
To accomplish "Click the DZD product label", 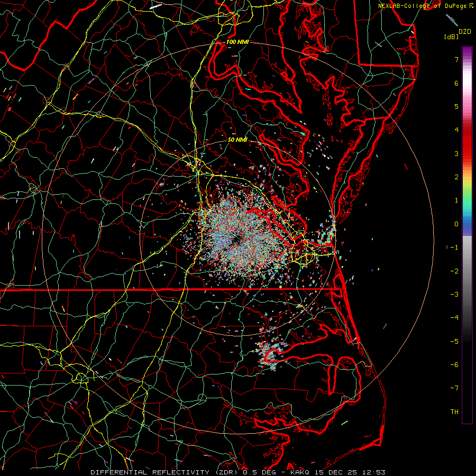I will coord(465,32).
